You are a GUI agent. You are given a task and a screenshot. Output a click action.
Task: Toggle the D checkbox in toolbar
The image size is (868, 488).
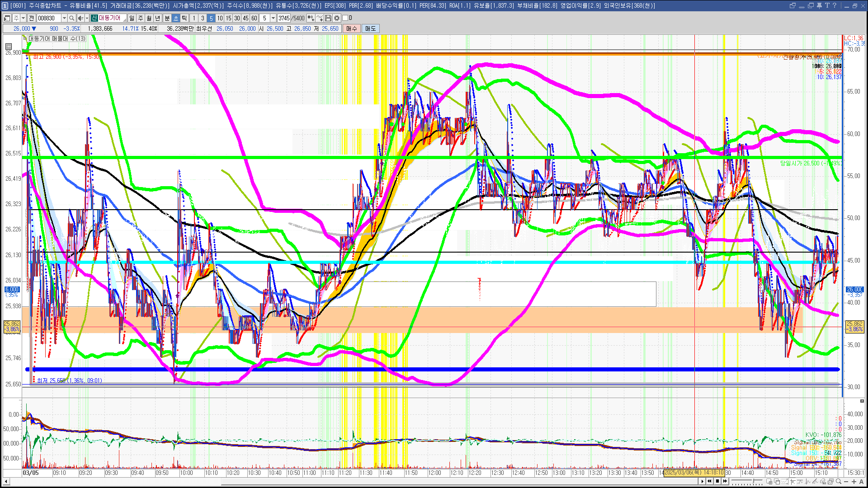coord(345,18)
